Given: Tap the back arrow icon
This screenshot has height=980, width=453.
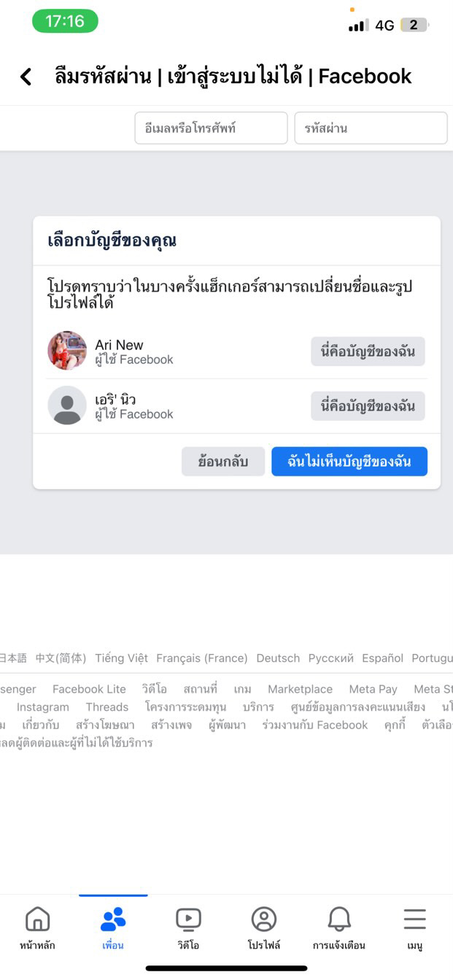Looking at the screenshot, I should point(26,77).
